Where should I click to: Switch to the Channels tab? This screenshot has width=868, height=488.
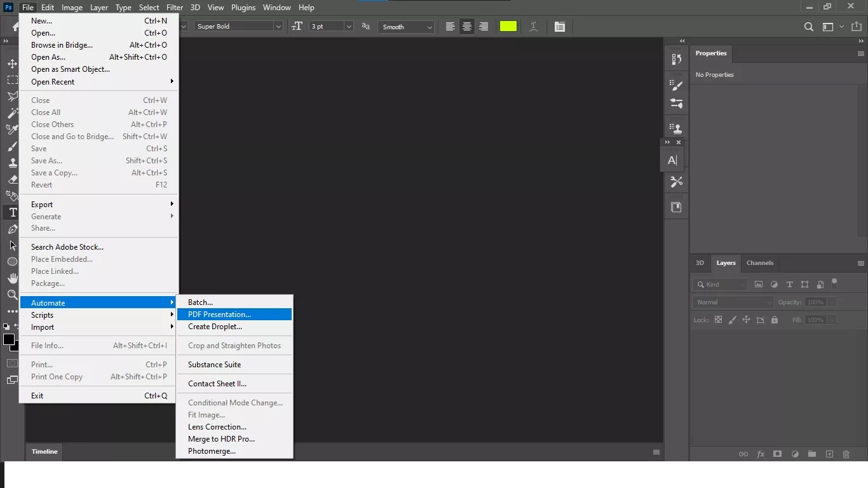pyautogui.click(x=760, y=263)
